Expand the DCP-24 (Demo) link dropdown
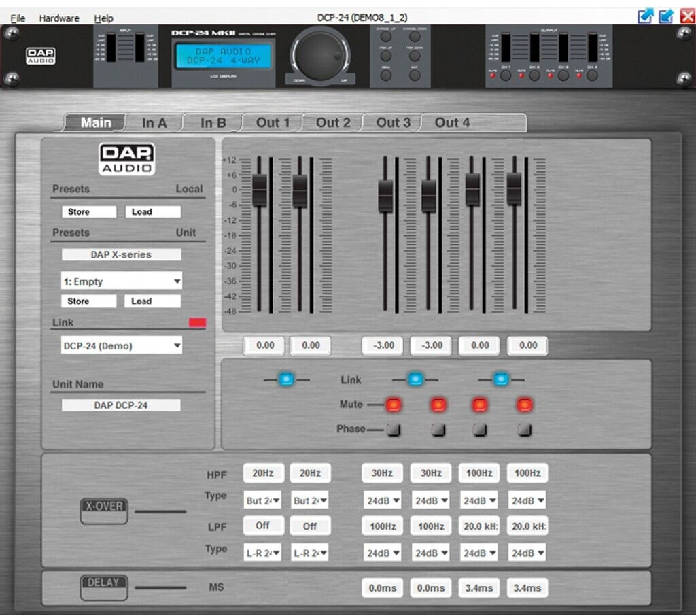696x616 pixels. pos(122,345)
